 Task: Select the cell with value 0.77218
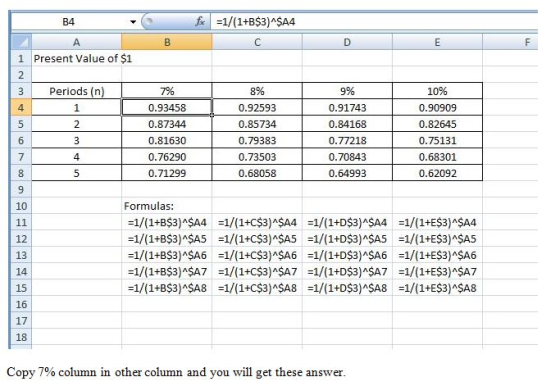coord(347,140)
